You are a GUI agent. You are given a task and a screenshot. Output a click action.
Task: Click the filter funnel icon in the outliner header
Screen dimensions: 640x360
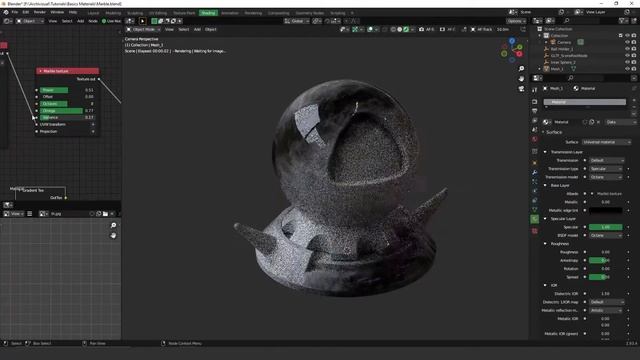point(622,20)
